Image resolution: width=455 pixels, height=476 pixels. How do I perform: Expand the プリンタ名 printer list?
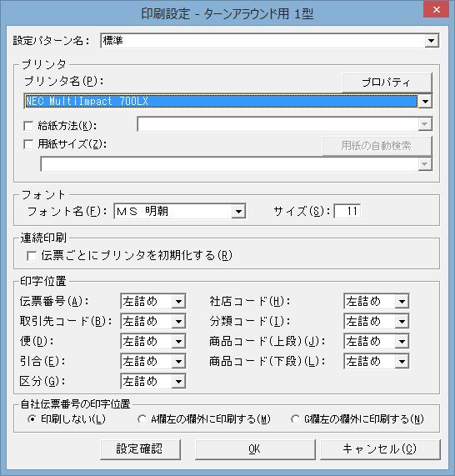(425, 102)
